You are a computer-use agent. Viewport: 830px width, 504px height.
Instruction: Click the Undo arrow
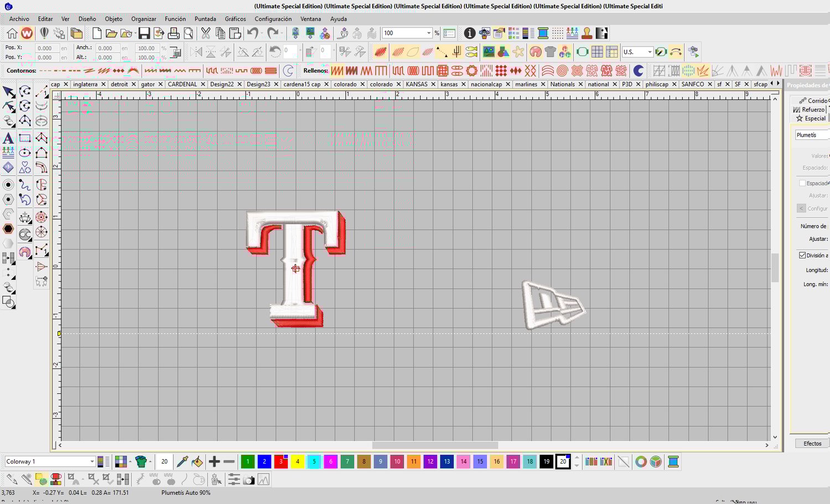click(x=252, y=33)
